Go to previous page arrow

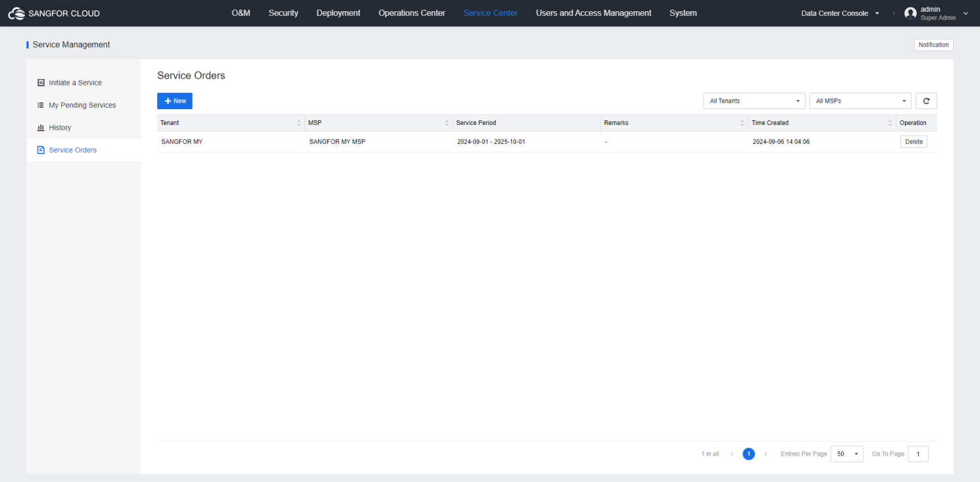coord(732,454)
